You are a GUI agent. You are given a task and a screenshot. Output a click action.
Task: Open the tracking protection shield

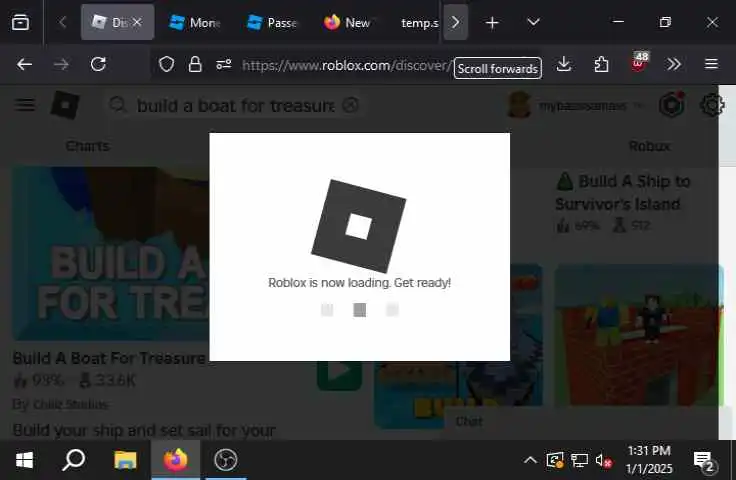tap(166, 64)
